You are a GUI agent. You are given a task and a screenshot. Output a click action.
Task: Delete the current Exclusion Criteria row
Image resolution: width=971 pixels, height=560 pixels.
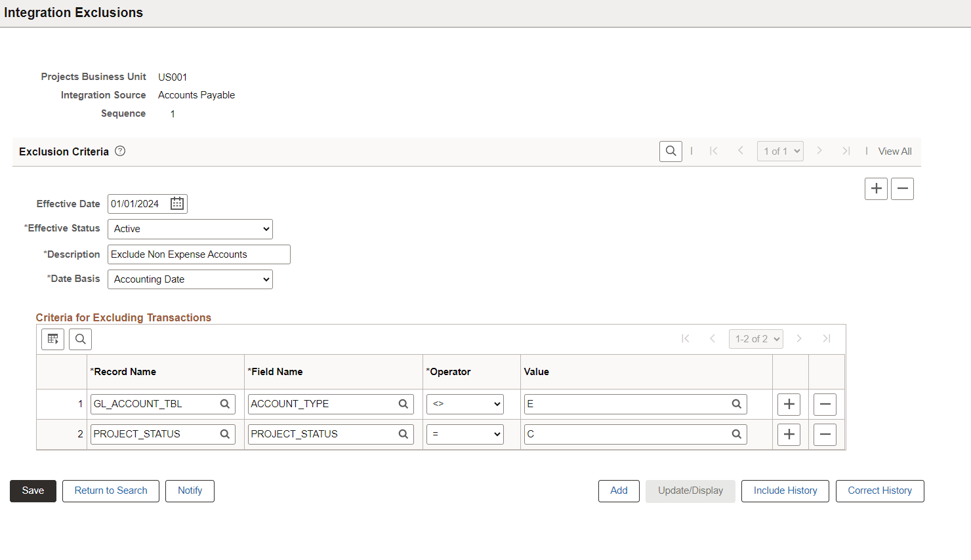902,189
